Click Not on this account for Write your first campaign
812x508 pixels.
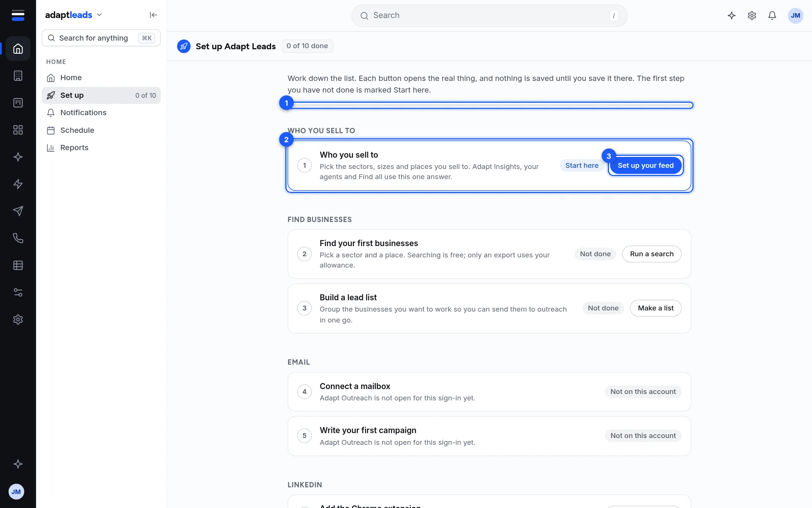(643, 436)
